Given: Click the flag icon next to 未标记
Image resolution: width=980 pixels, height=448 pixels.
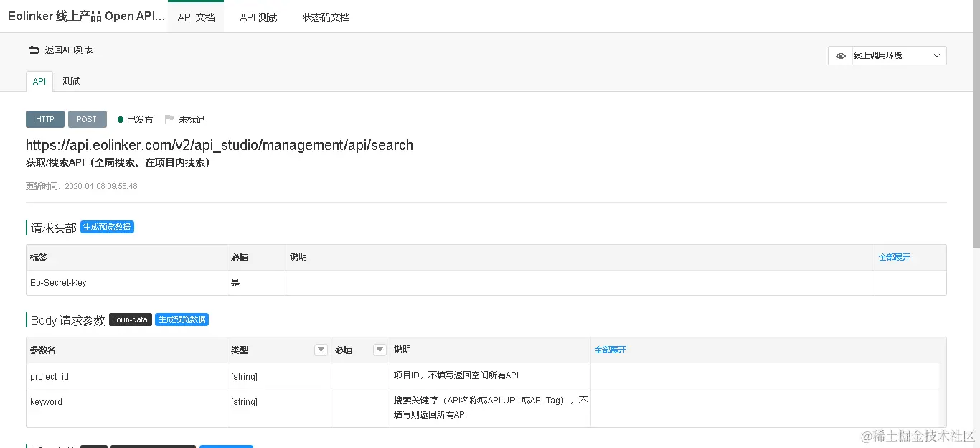Looking at the screenshot, I should (169, 119).
